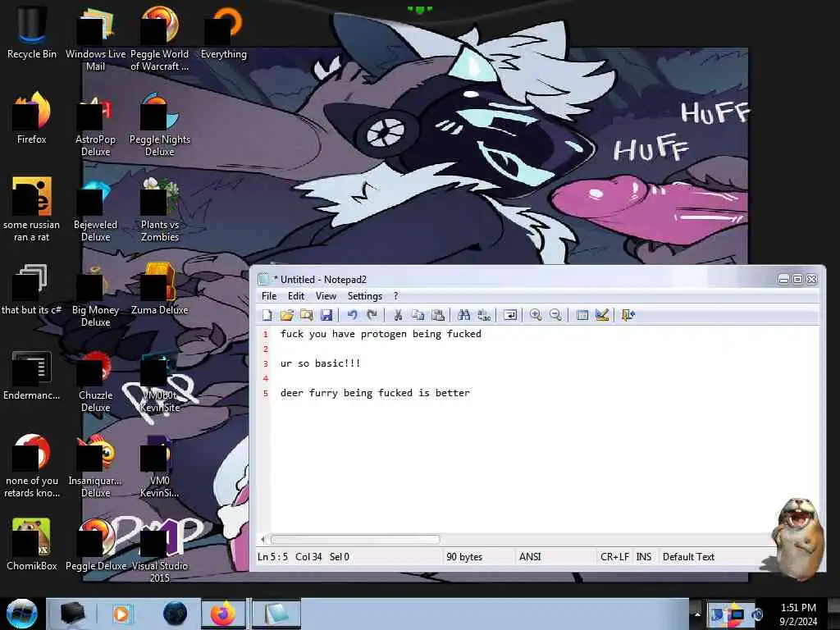Click the Browse files toolbar icon
The image size is (840, 630).
click(307, 315)
